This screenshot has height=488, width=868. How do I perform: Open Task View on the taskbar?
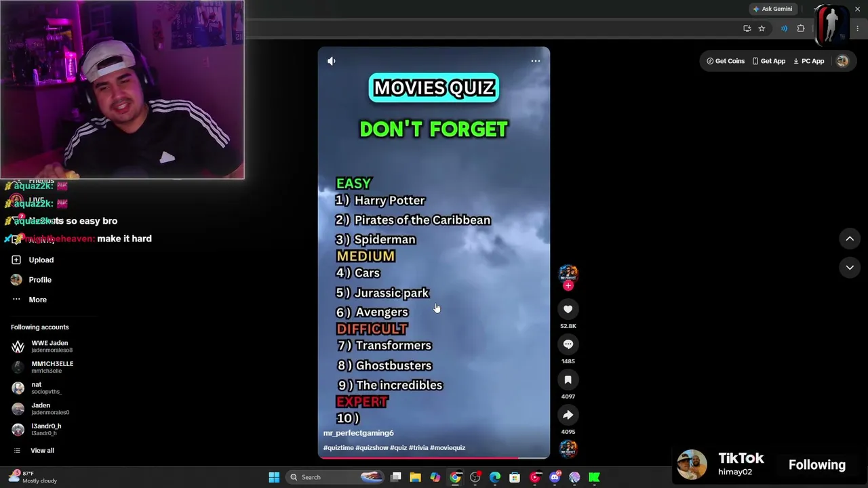click(396, 477)
